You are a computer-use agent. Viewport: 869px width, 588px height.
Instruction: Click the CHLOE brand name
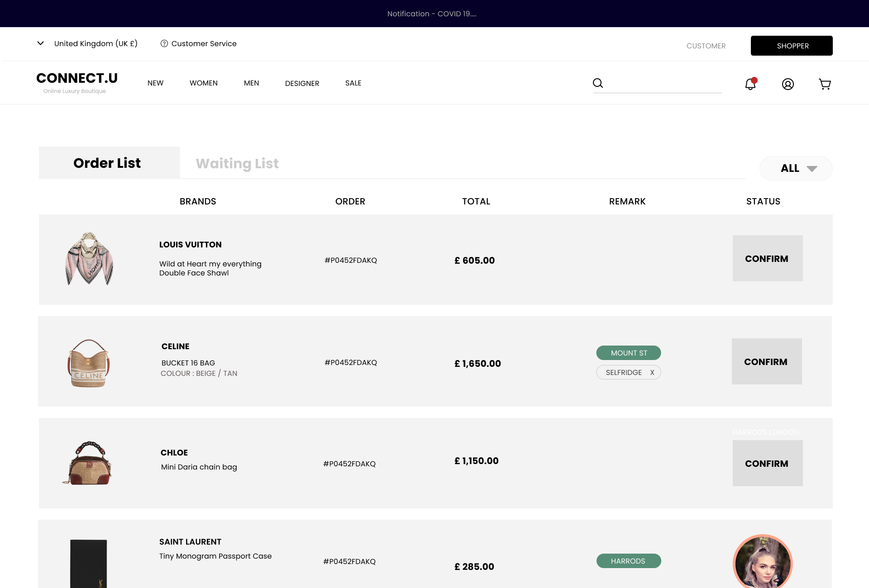tap(174, 453)
